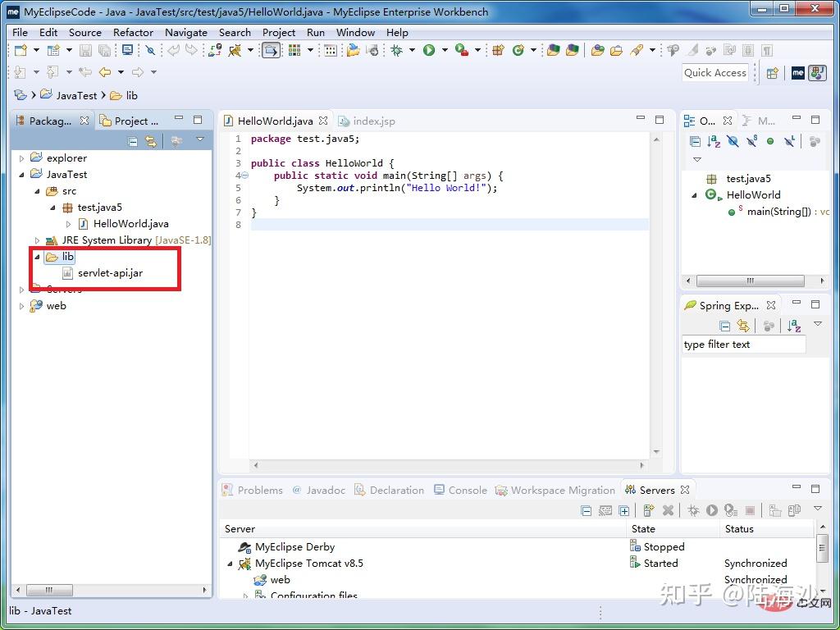Toggle Link with Editor in Package Explorer
The height and width of the screenshot is (630, 840).
coord(151,141)
